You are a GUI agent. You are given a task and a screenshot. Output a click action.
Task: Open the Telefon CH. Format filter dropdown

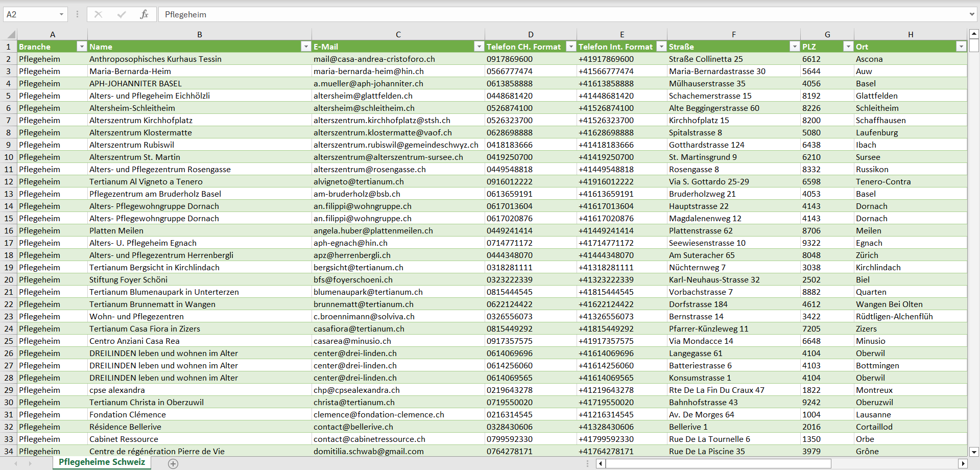pyautogui.click(x=570, y=46)
